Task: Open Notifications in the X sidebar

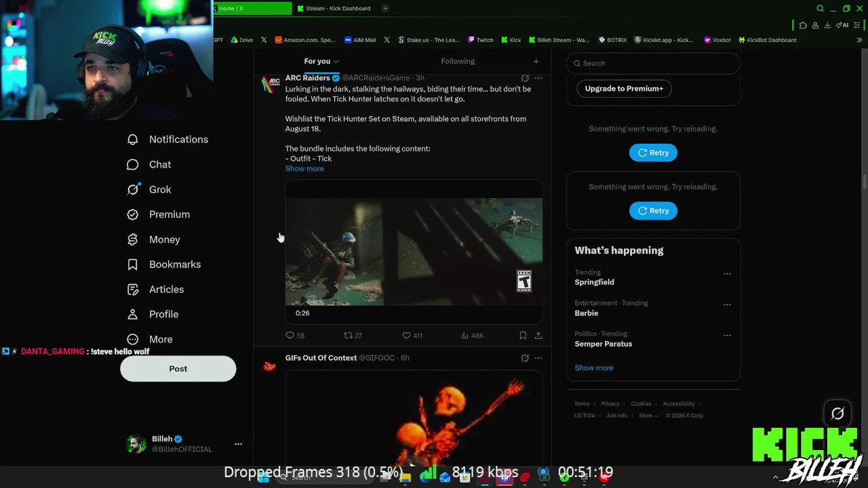Action: coord(167,140)
